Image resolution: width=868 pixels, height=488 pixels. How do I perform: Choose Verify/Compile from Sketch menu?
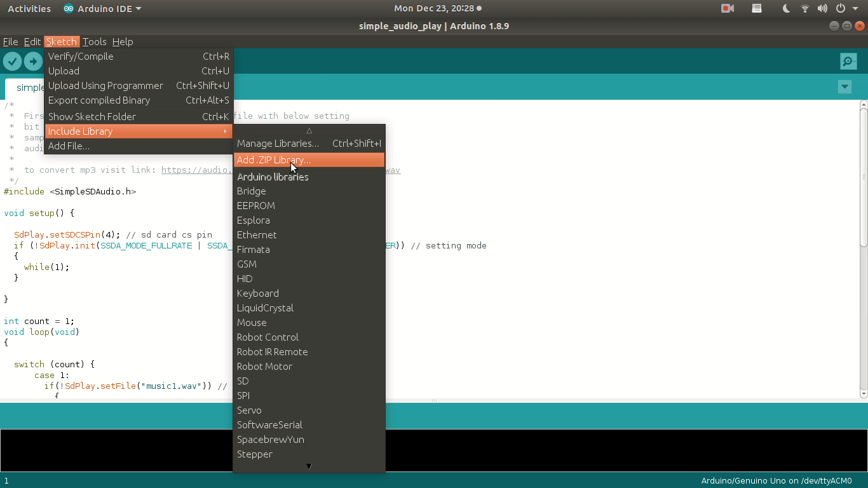tap(139, 57)
